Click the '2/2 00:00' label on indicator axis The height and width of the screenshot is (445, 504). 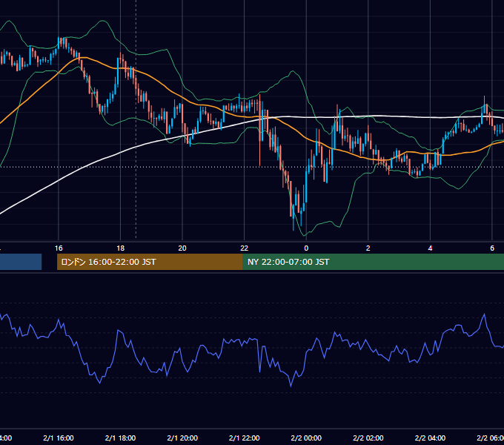point(306,438)
